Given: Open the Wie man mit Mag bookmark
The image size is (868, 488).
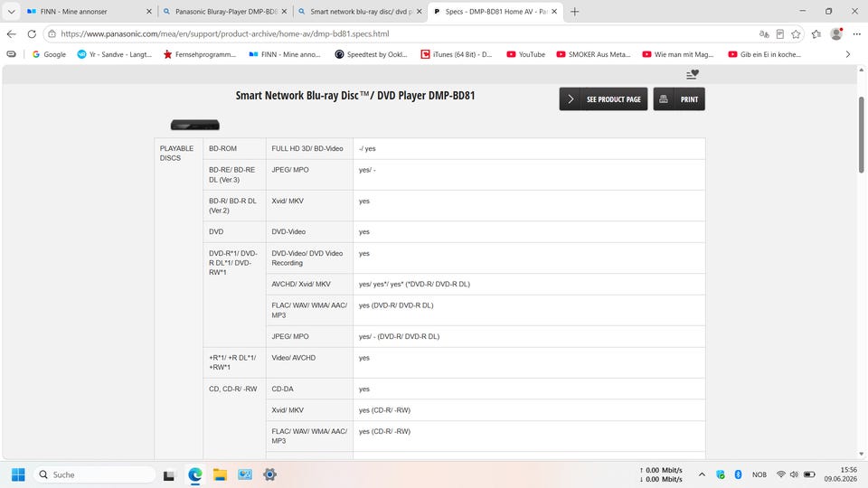Looking at the screenshot, I should [678, 54].
